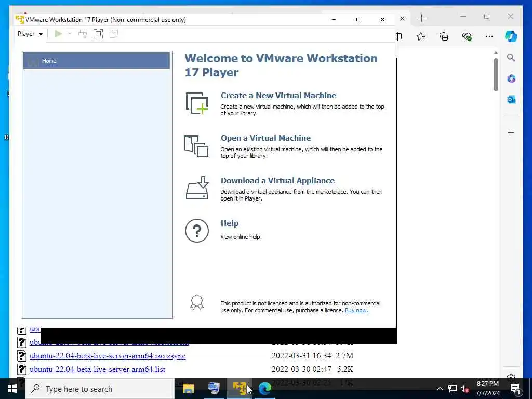Open Edge Browser essentials heart icon
Image resolution: width=532 pixels, height=399 pixels.
(467, 36)
